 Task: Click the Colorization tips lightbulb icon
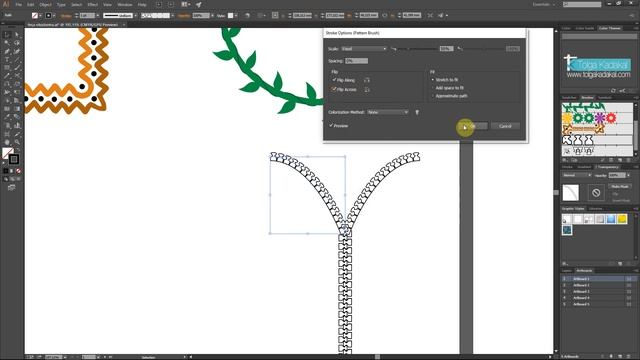(417, 112)
